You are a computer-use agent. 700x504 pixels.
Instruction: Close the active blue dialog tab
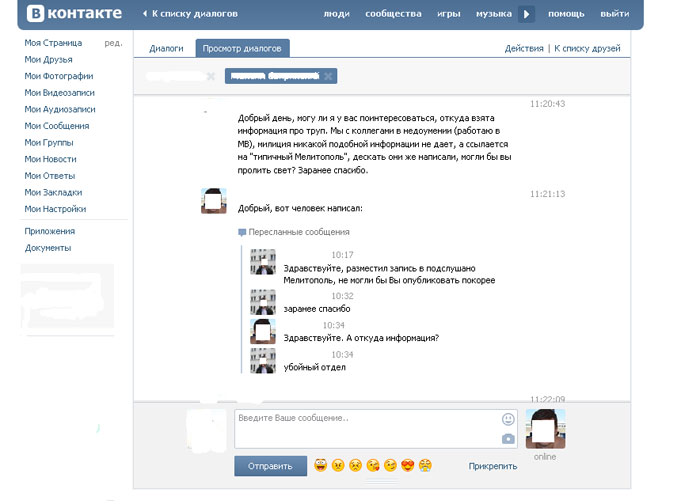click(329, 76)
